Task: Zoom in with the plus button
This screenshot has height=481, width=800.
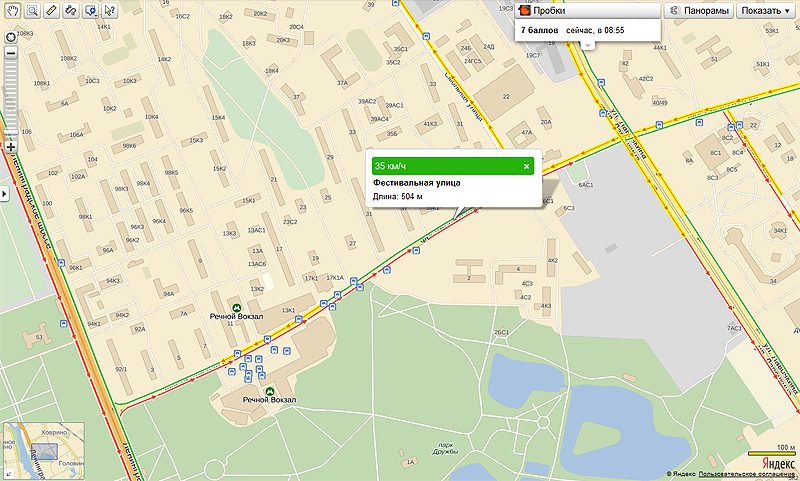Action: click(x=11, y=146)
